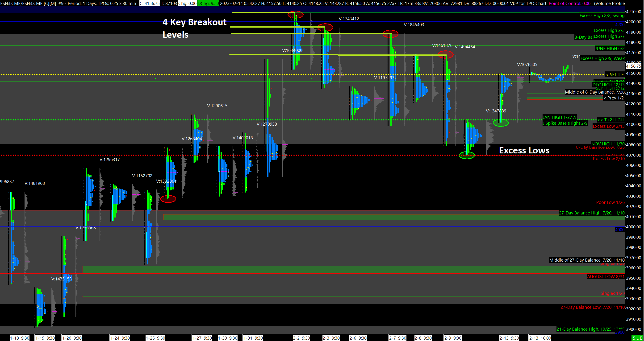Click the red ellipse at the 2-3 excess high
Screen dimensions: 644x341
click(x=325, y=27)
